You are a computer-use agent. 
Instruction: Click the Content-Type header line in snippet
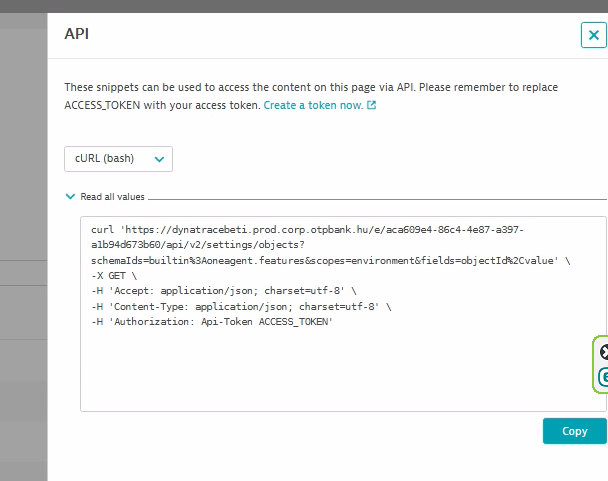tap(238, 307)
